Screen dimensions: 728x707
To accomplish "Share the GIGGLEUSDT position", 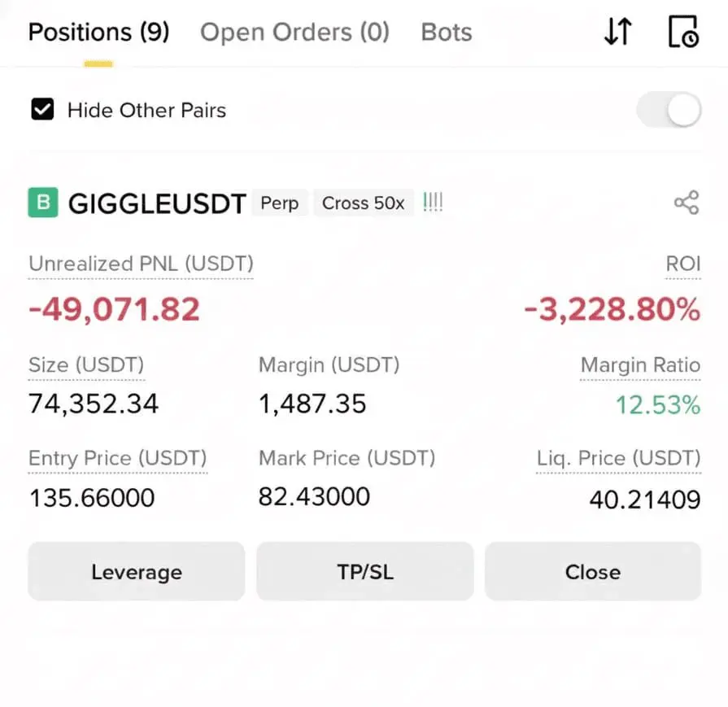I will point(687,203).
